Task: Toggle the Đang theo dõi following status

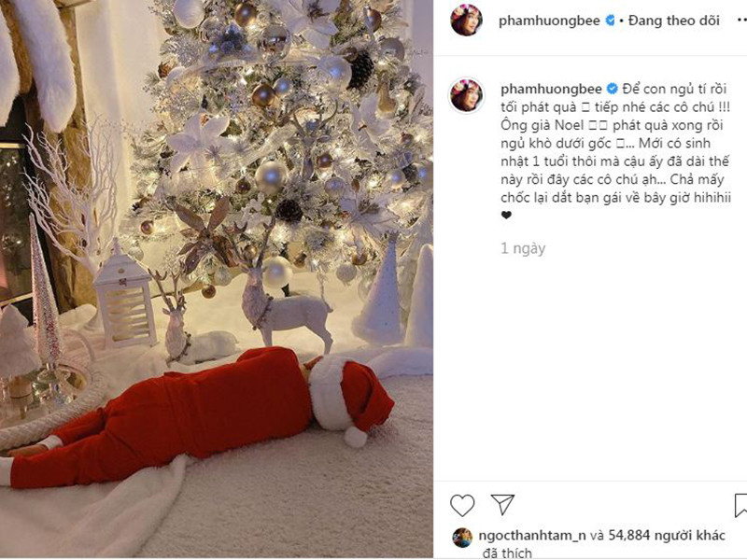Action: click(x=674, y=21)
